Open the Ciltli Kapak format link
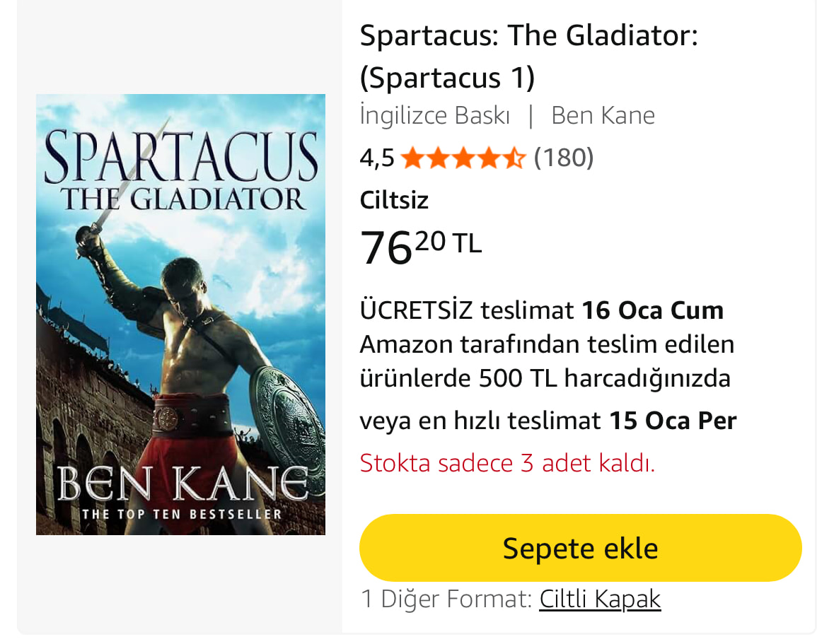This screenshot has width=834, height=644. (x=600, y=599)
